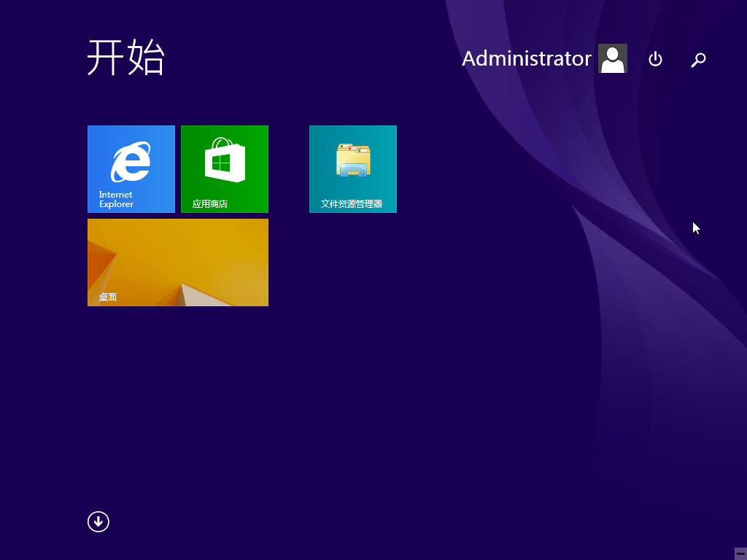
Task: Click the orange desktop wallpaper thumbnail tile
Action: pyautogui.click(x=177, y=262)
